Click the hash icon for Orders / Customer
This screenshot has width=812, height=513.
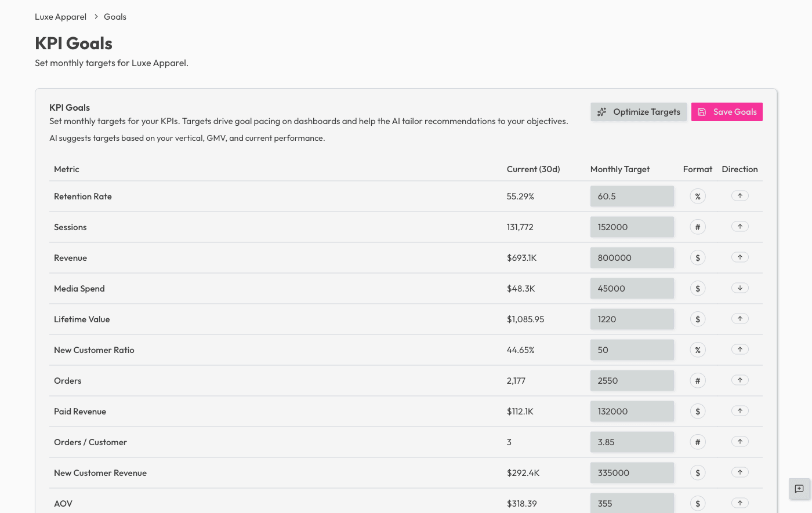[x=698, y=442]
